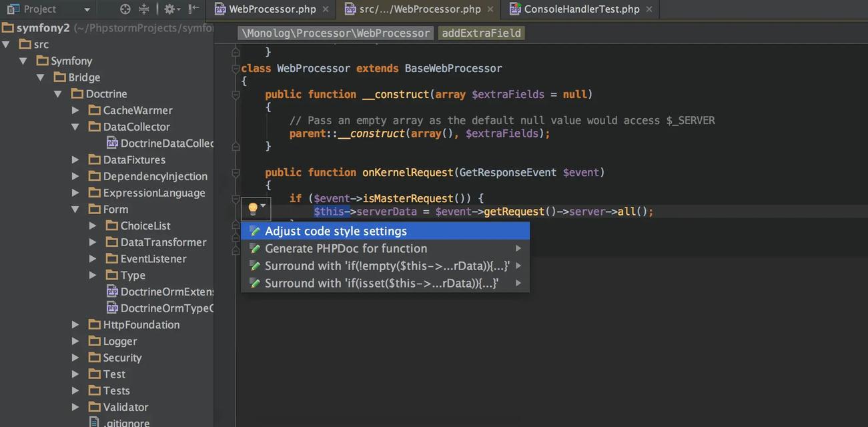Click BaseWebProcessor class name
This screenshot has height=427, width=868.
tap(454, 68)
